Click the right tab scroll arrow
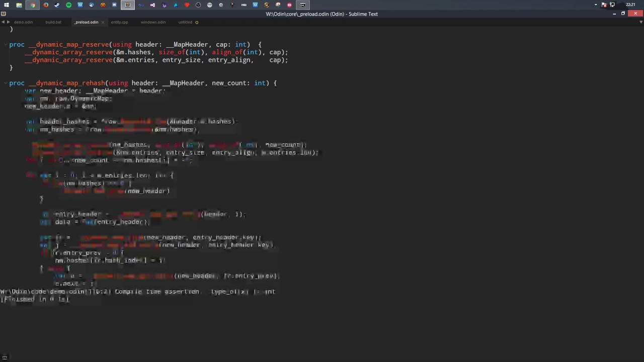The height and width of the screenshot is (362, 644). [8, 22]
